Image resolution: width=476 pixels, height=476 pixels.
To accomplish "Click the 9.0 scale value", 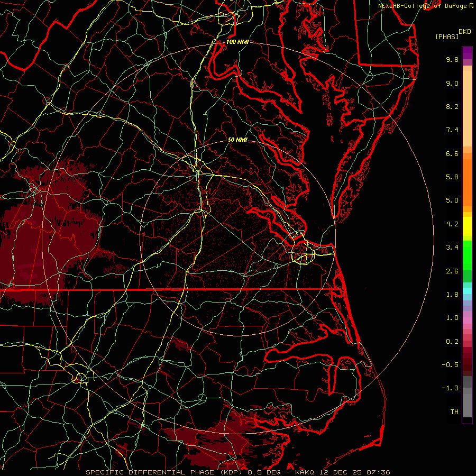I will point(452,83).
